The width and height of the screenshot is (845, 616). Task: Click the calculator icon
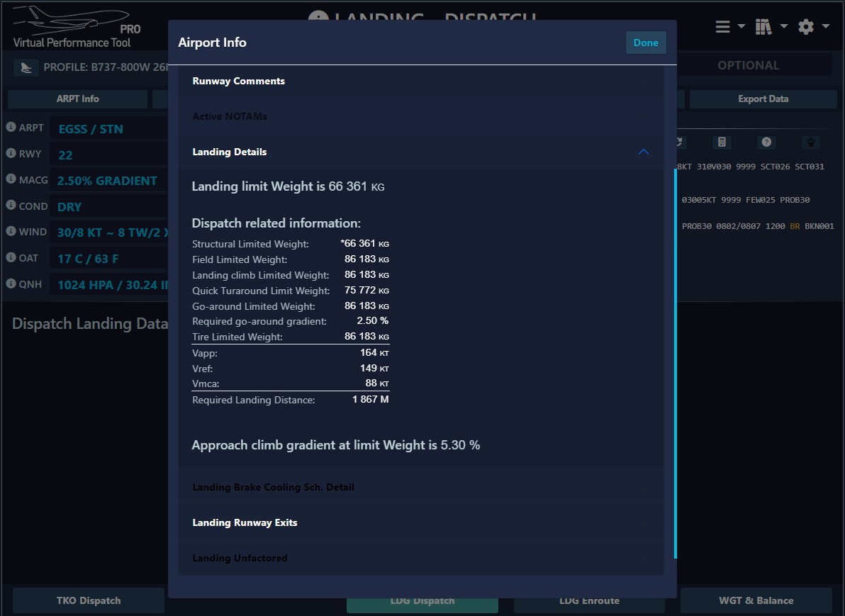722,142
